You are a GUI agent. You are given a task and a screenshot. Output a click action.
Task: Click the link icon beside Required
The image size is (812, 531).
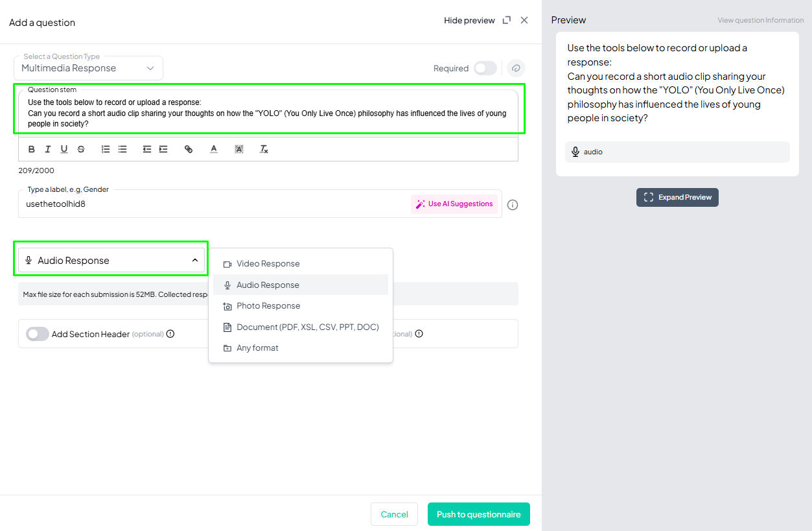coord(516,68)
